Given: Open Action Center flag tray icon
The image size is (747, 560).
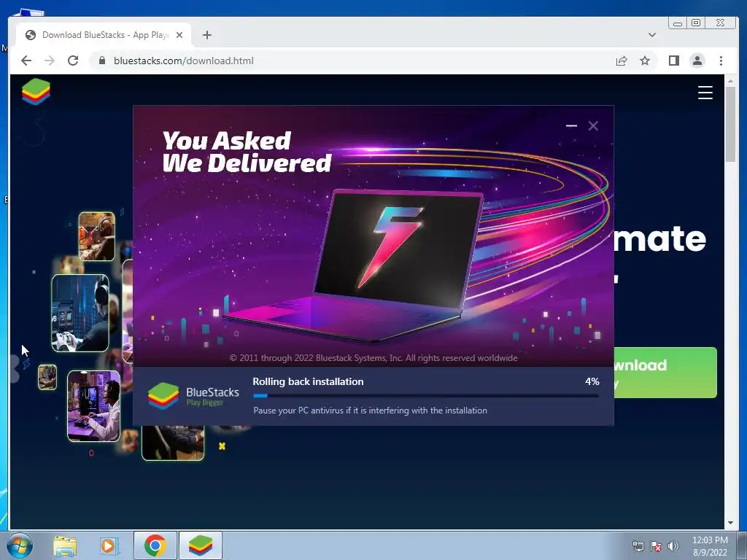Looking at the screenshot, I should point(656,546).
